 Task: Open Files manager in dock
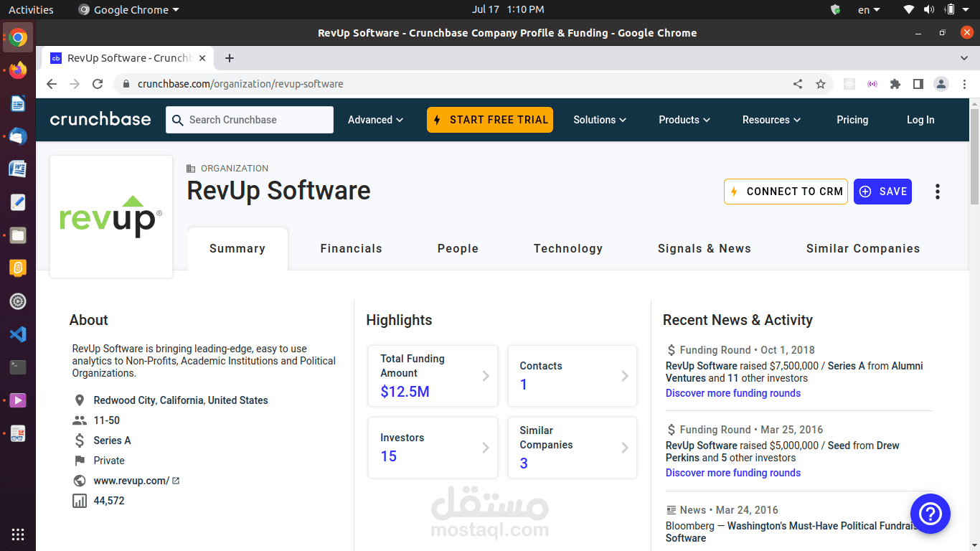[18, 235]
